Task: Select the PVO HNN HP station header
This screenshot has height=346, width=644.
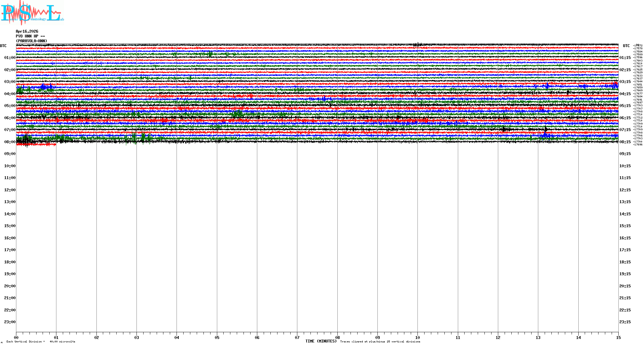Action: [30, 36]
